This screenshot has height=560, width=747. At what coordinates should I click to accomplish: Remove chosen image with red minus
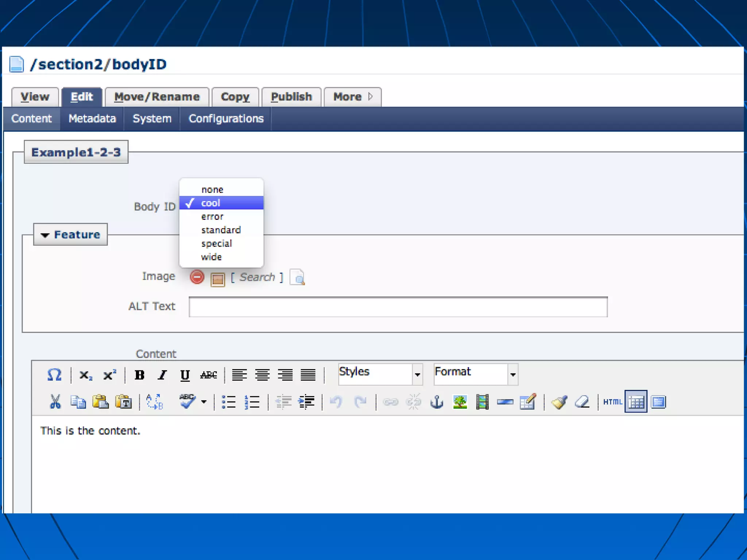(x=197, y=277)
